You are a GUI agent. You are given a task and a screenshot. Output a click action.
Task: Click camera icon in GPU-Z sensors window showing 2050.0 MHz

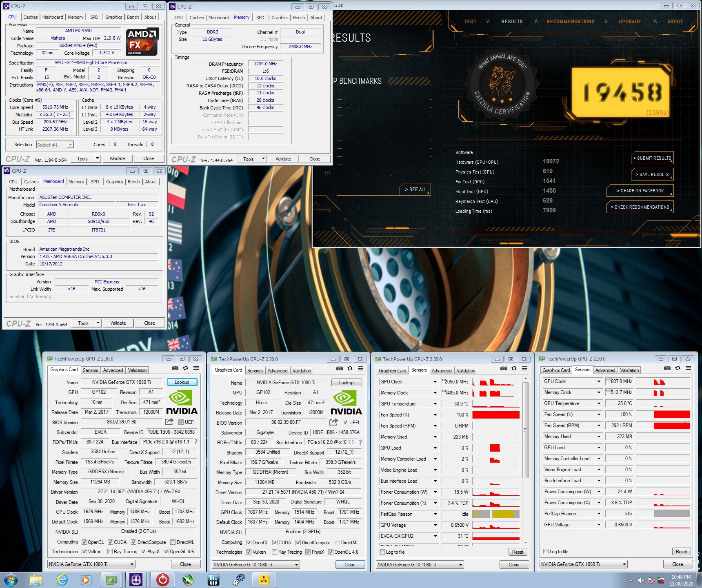pos(503,368)
